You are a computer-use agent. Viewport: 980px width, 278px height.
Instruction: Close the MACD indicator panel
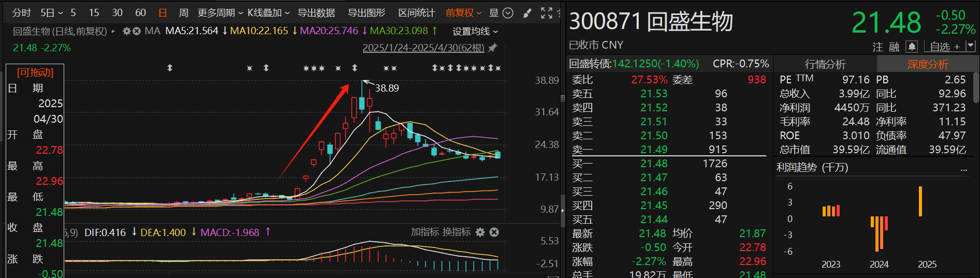coord(494,232)
